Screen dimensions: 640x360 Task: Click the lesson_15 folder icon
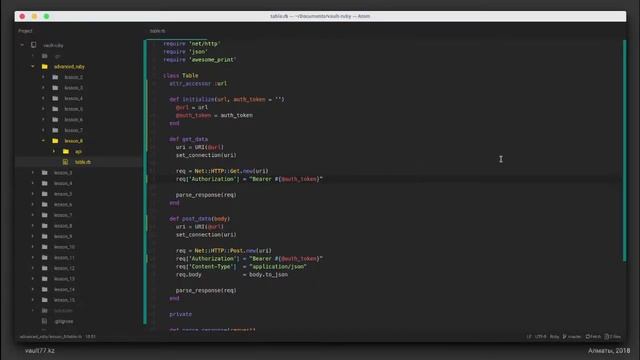(x=44, y=300)
